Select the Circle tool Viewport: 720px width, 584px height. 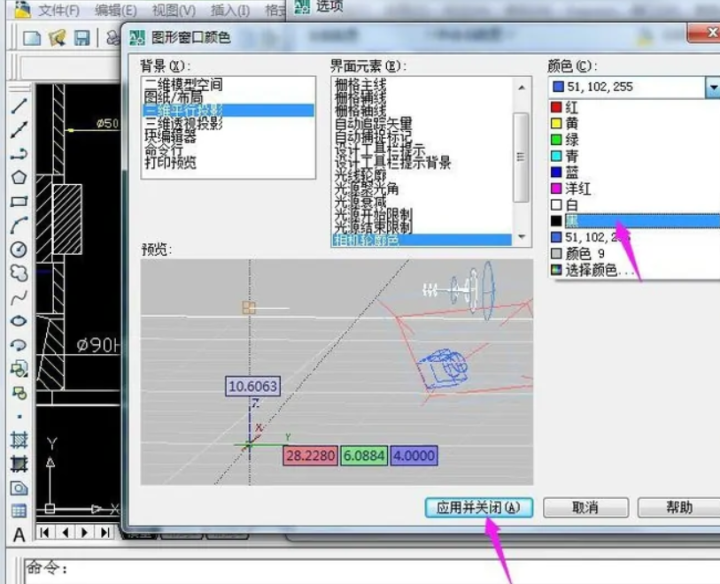[19, 249]
